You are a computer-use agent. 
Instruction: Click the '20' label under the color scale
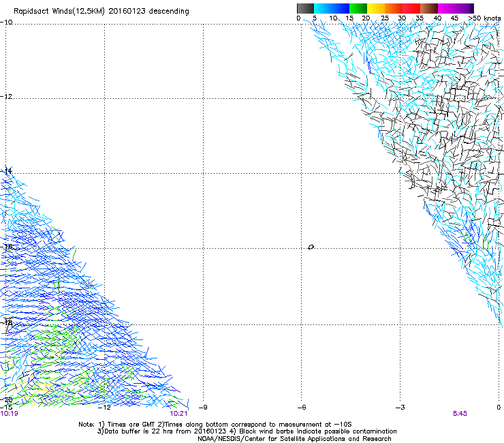click(x=366, y=18)
